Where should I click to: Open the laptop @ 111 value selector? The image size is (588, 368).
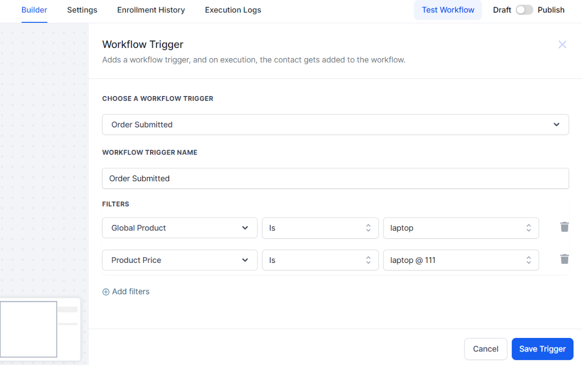click(460, 261)
